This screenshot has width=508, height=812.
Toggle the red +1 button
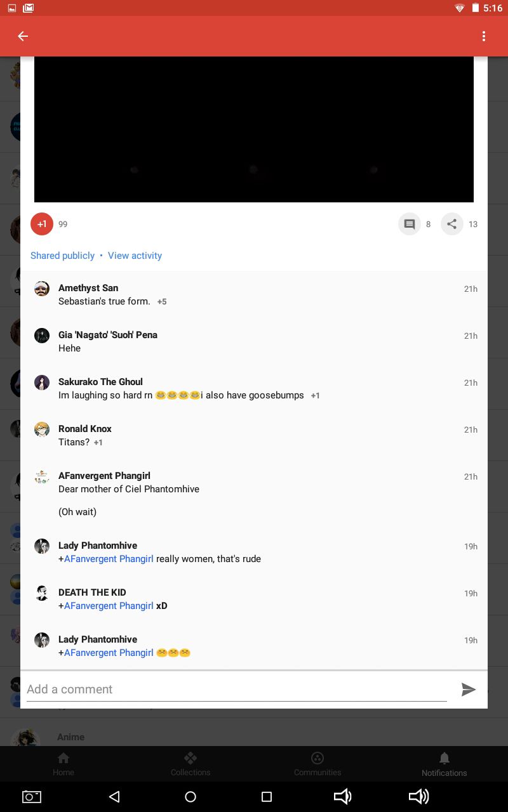42,224
